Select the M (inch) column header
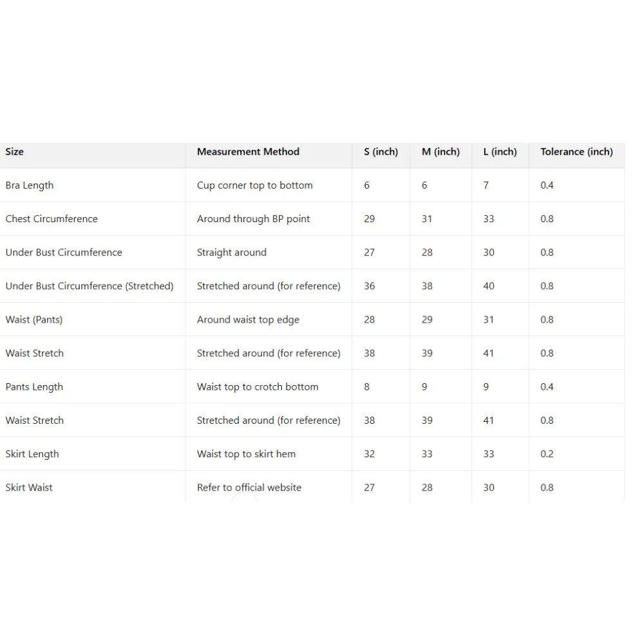This screenshot has width=644, height=644. [440, 152]
